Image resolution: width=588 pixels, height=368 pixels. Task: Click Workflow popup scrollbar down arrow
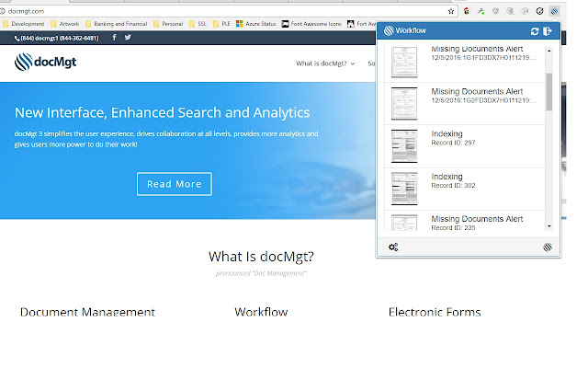(x=549, y=226)
